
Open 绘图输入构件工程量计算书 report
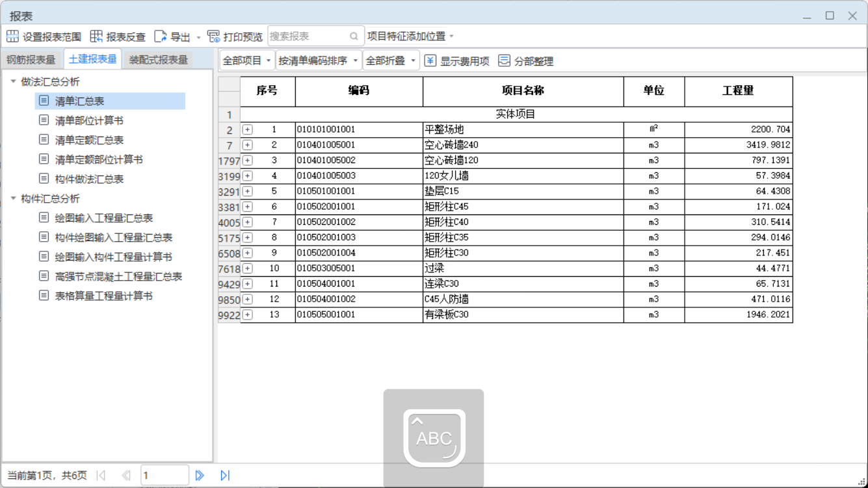(114, 257)
